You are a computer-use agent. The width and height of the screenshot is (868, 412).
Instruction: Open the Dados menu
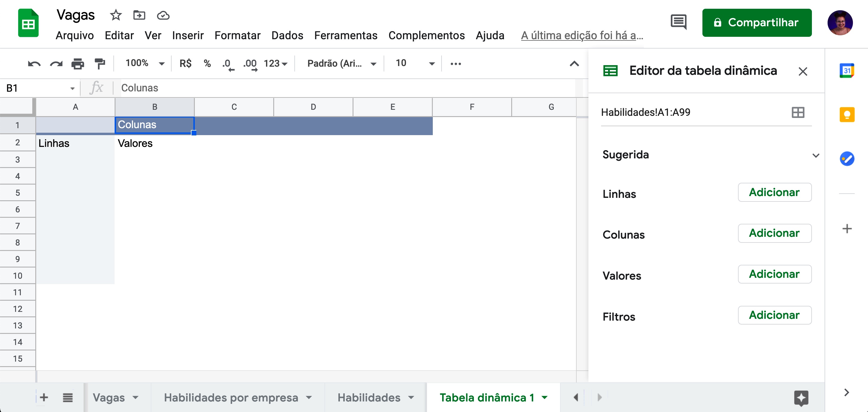point(287,35)
